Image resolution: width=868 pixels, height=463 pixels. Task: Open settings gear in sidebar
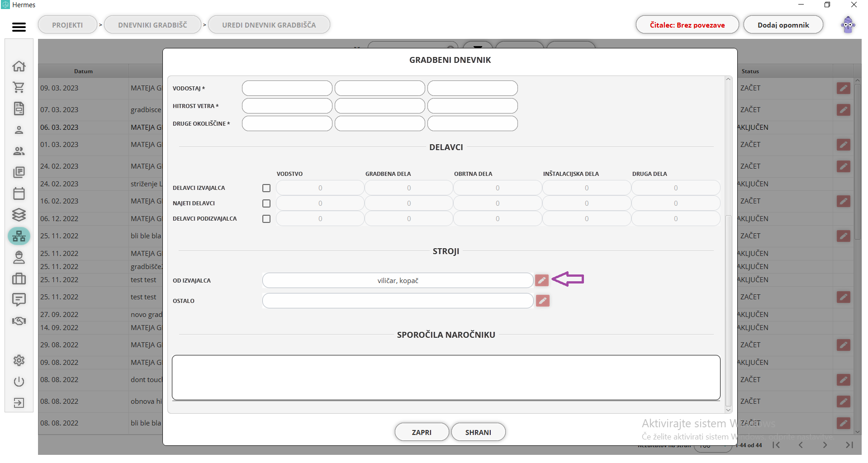(x=19, y=360)
